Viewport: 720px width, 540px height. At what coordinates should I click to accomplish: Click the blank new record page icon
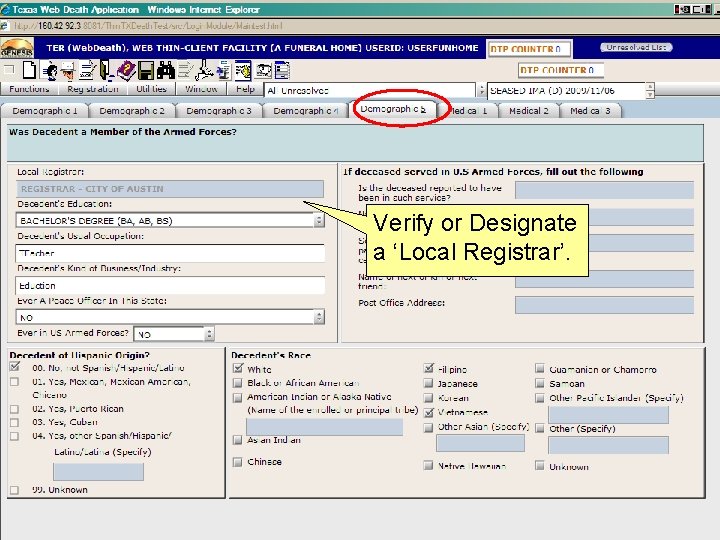(29, 70)
